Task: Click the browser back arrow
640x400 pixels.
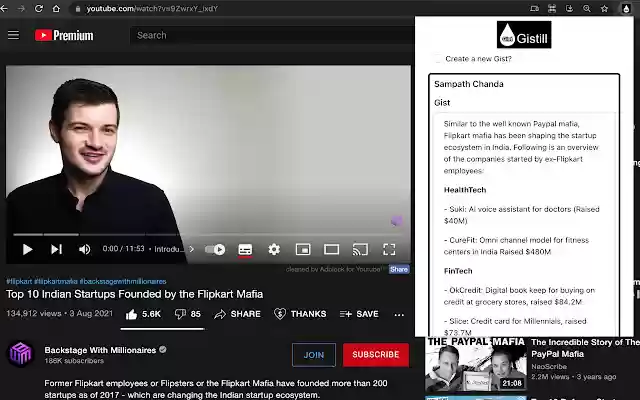Action: pyautogui.click(x=4, y=9)
